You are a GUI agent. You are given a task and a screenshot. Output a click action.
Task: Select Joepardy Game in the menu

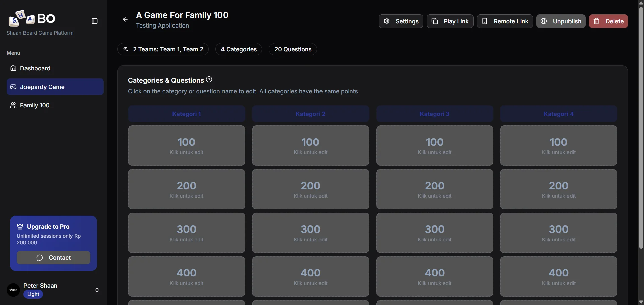pos(55,87)
